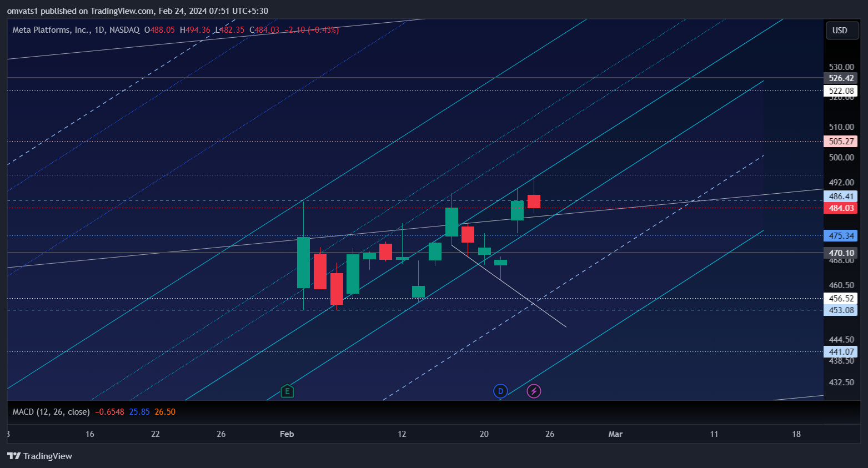Click the Feb label on time axis
868x468 pixels.
pos(287,434)
